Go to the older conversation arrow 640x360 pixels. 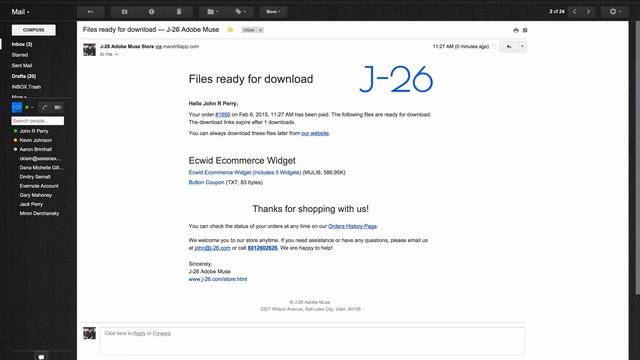[588, 11]
